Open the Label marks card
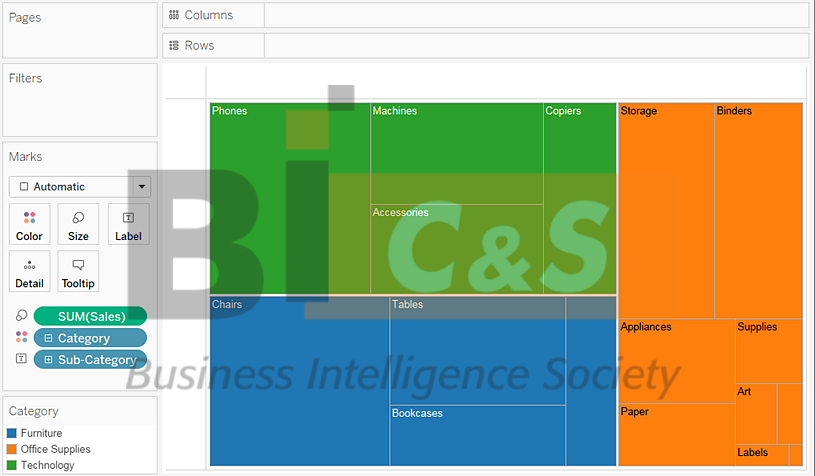Image resolution: width=815 pixels, height=476 pixels. coord(128,224)
